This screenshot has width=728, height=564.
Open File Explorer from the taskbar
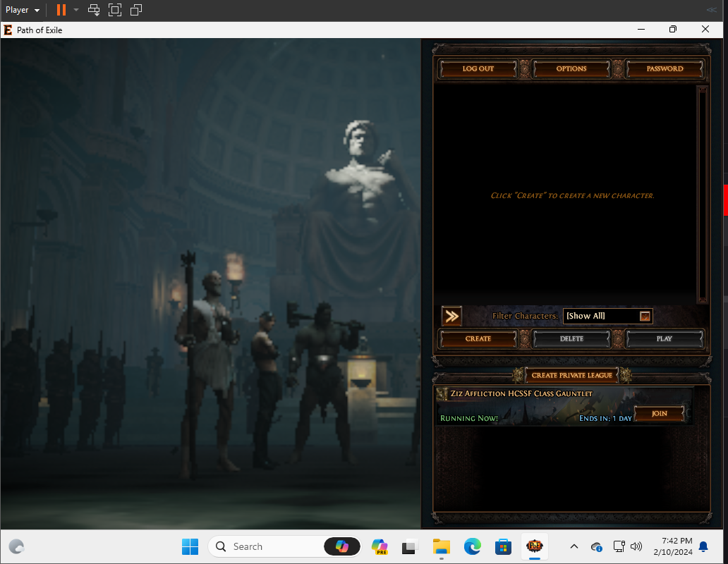point(441,546)
